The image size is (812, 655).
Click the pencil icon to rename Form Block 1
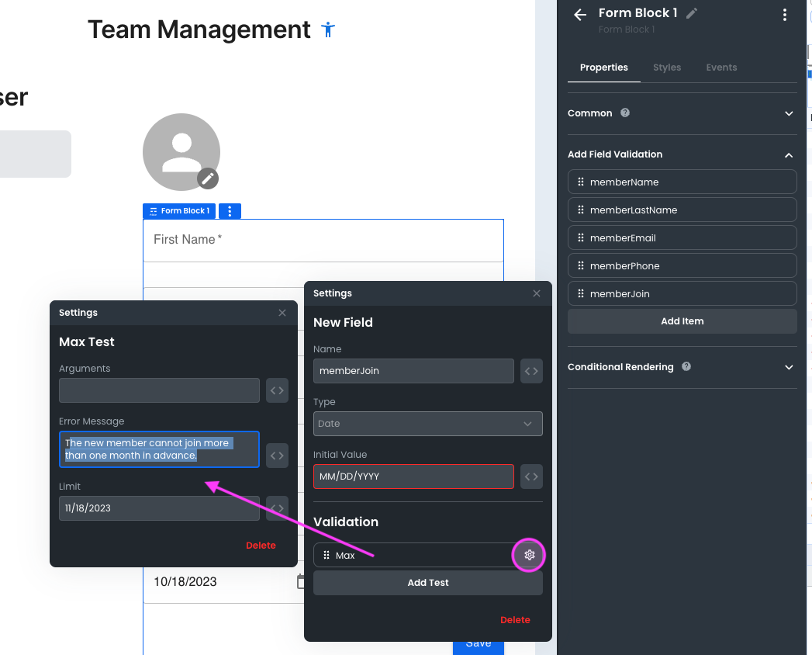pyautogui.click(x=692, y=13)
